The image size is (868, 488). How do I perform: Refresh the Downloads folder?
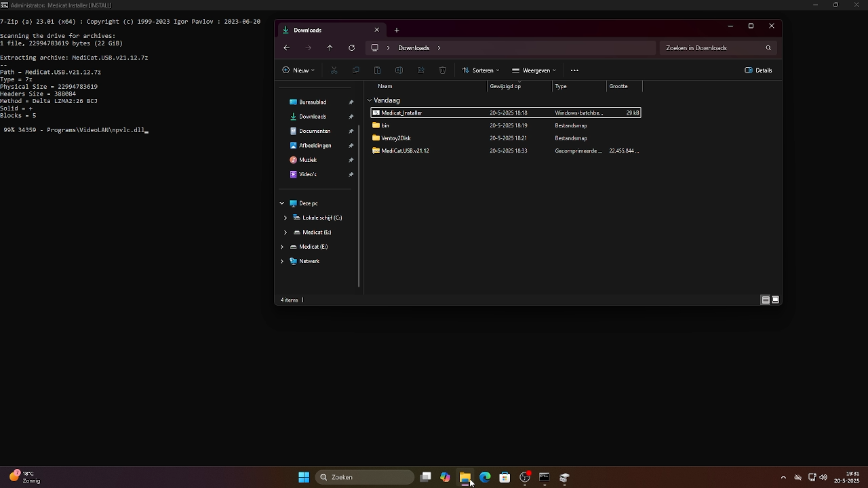tap(351, 48)
